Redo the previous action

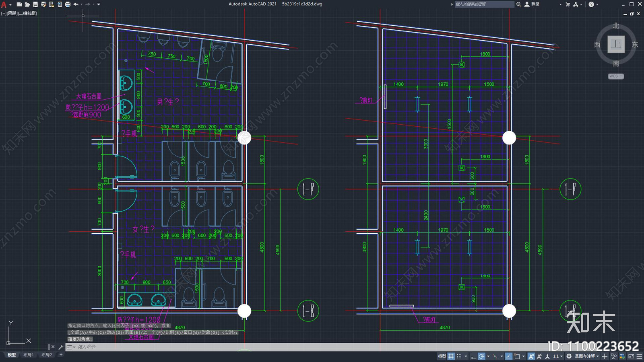click(x=88, y=4)
